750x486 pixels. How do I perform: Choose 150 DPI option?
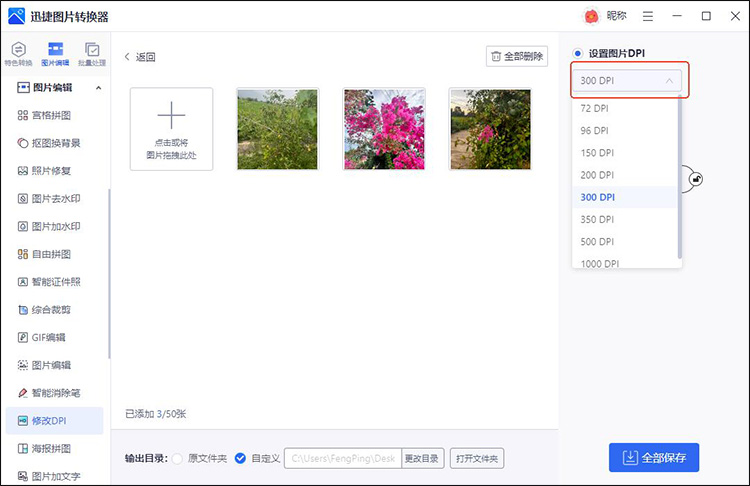624,153
